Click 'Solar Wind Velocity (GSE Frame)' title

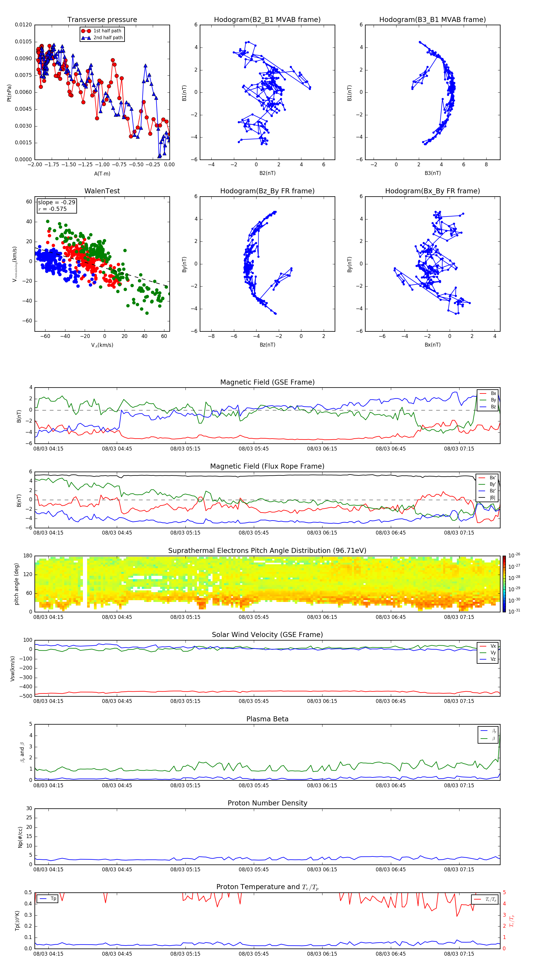pos(267,635)
